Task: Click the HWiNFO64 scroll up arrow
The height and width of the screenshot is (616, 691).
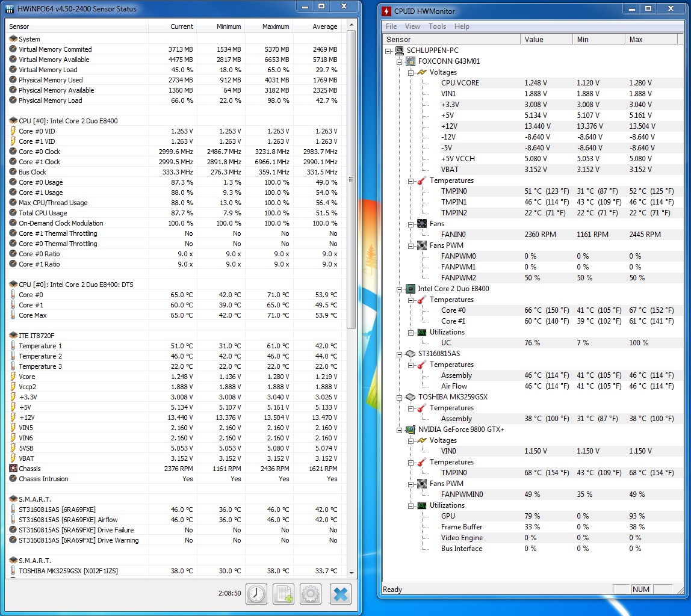Action: tap(352, 25)
